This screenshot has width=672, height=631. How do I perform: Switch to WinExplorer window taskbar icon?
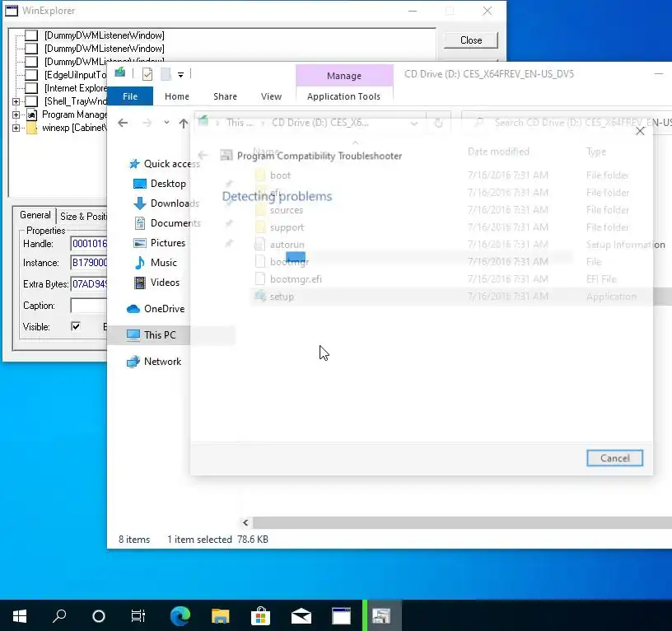point(342,616)
